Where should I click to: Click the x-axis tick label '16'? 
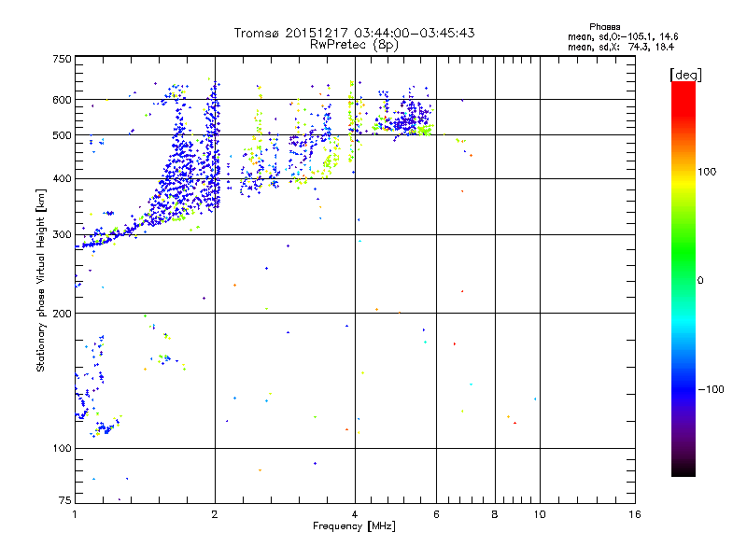tap(635, 514)
